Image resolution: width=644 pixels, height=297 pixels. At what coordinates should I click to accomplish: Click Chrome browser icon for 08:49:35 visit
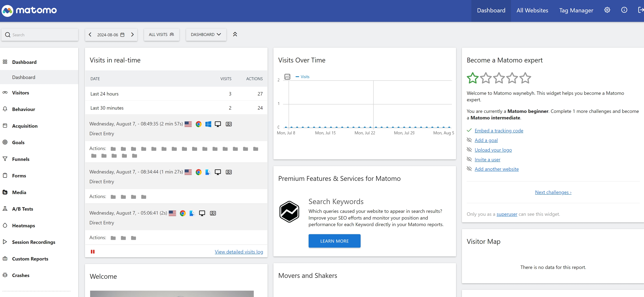click(x=198, y=124)
